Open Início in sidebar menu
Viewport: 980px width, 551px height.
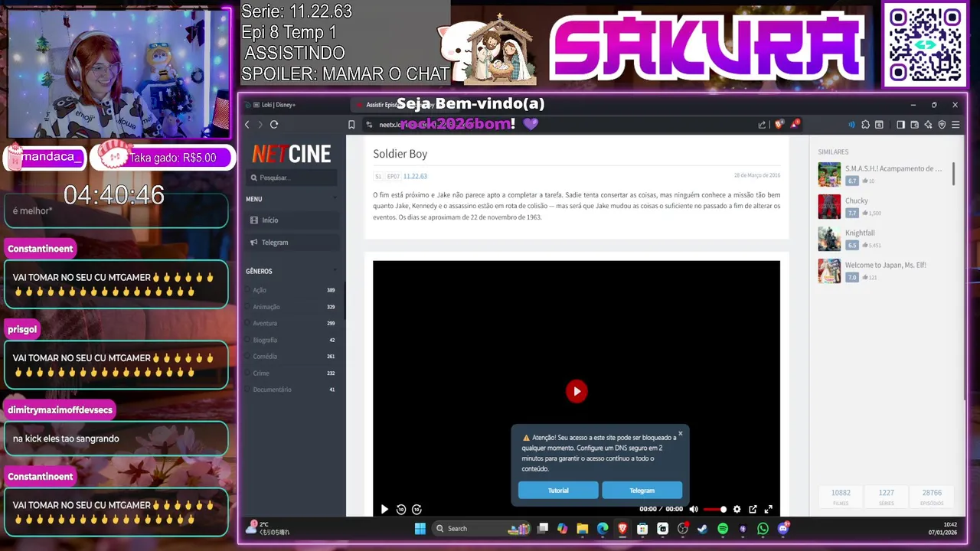pyautogui.click(x=292, y=220)
